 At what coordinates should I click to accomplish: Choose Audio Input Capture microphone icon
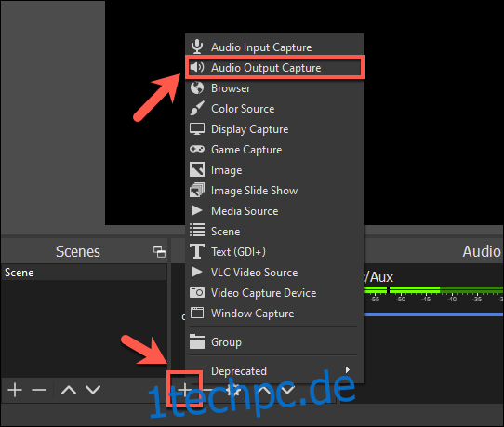coord(197,47)
